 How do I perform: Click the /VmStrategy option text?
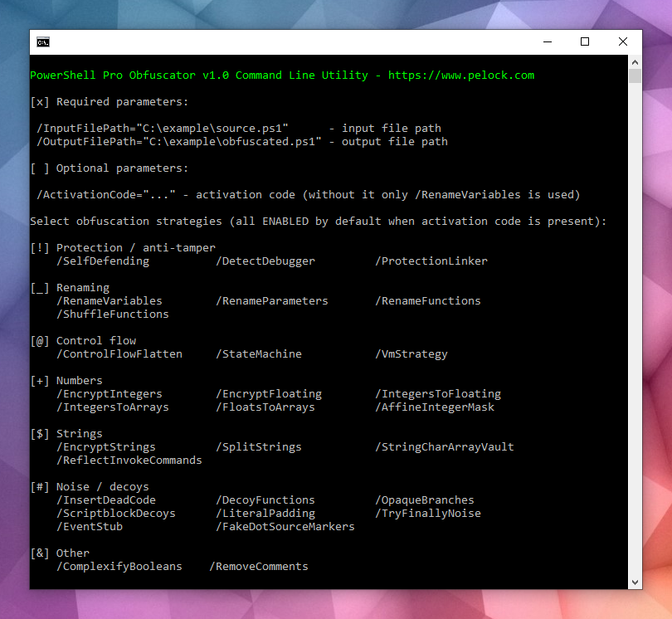tap(411, 354)
